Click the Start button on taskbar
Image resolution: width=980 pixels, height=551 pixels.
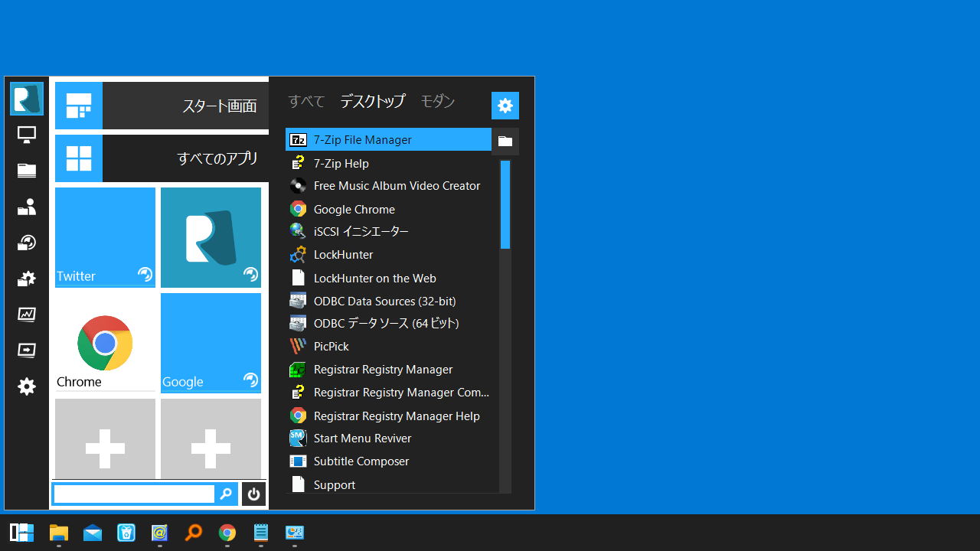coord(21,533)
